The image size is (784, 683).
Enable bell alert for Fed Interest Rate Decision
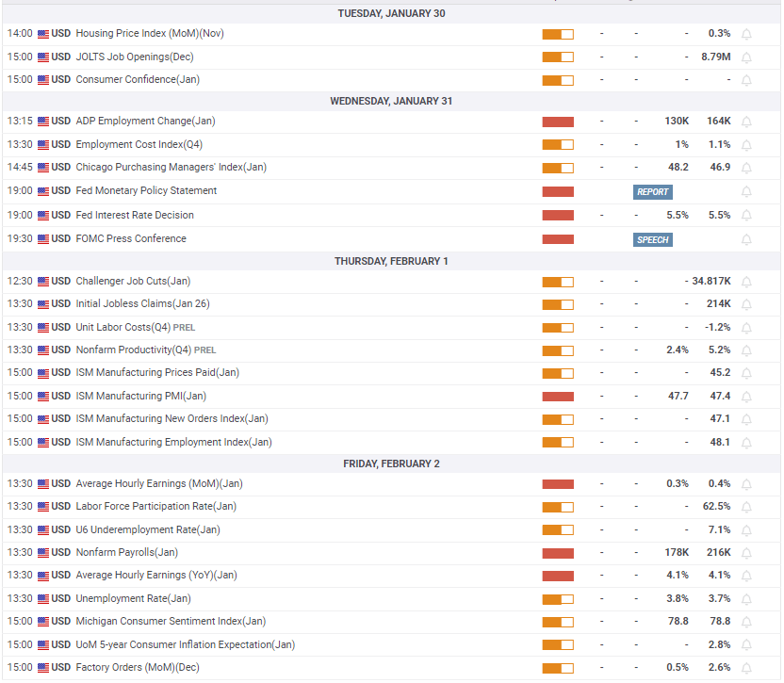(746, 215)
